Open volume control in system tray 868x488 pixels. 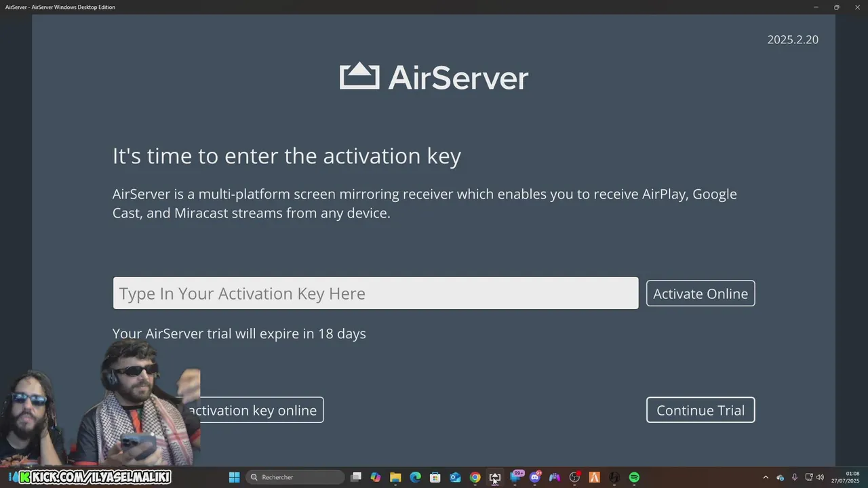[x=820, y=477]
